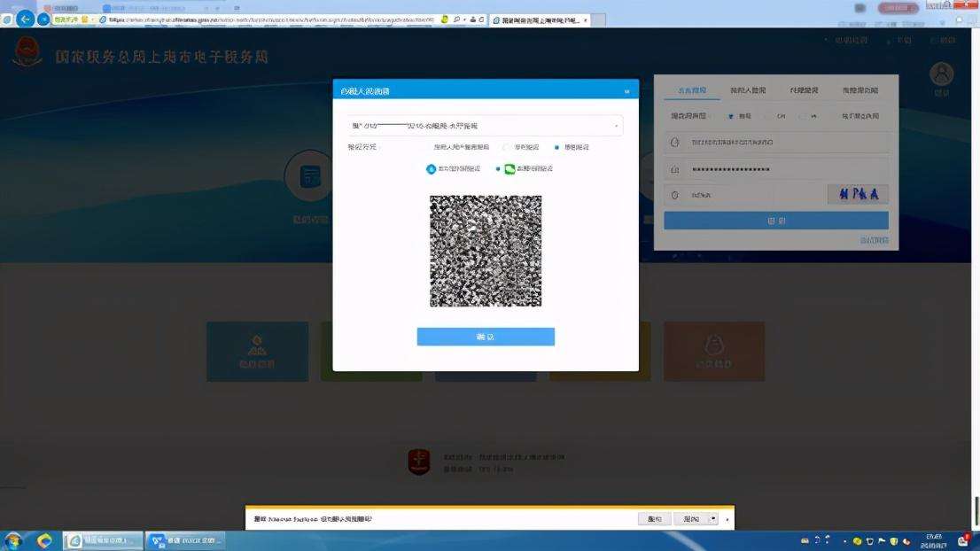
Task: Click the shield security icon in system tray
Action: click(894, 541)
